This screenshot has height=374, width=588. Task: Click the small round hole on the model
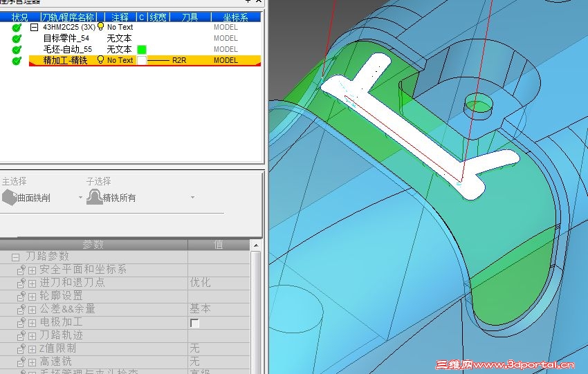coord(478,105)
